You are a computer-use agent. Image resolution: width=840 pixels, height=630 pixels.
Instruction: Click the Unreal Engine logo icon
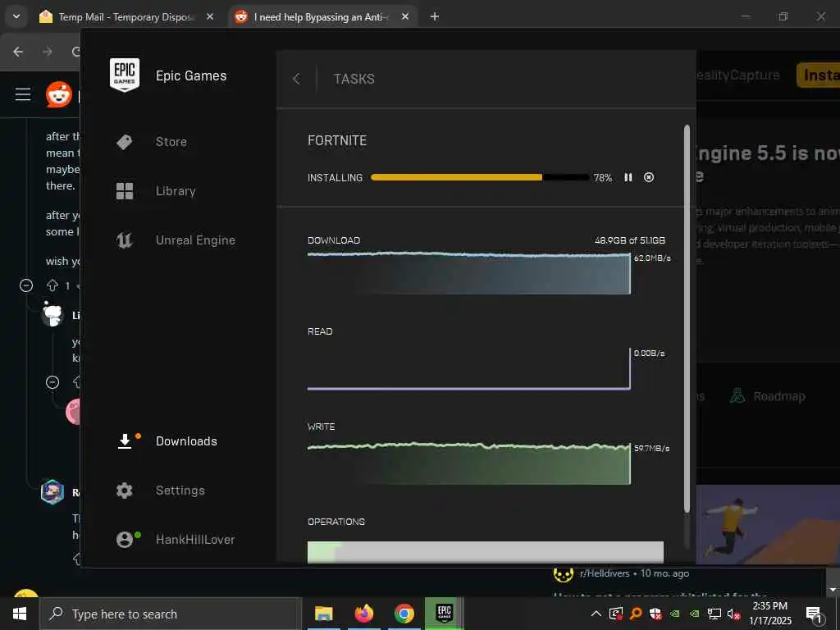[125, 240]
